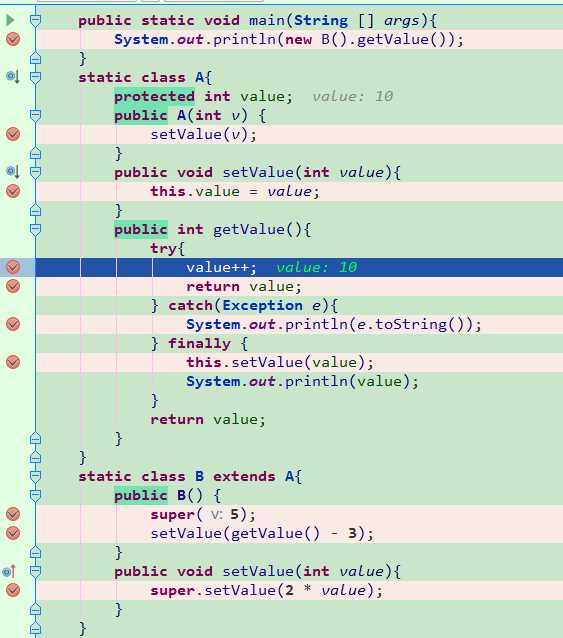Click fold end marker after B constructor
This screenshot has height=638, width=563.
36,552
